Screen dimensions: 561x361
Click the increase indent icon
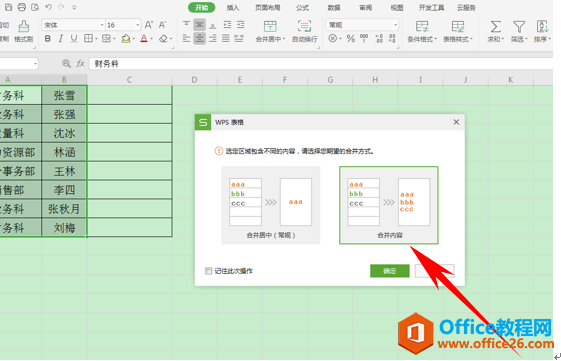point(240,25)
